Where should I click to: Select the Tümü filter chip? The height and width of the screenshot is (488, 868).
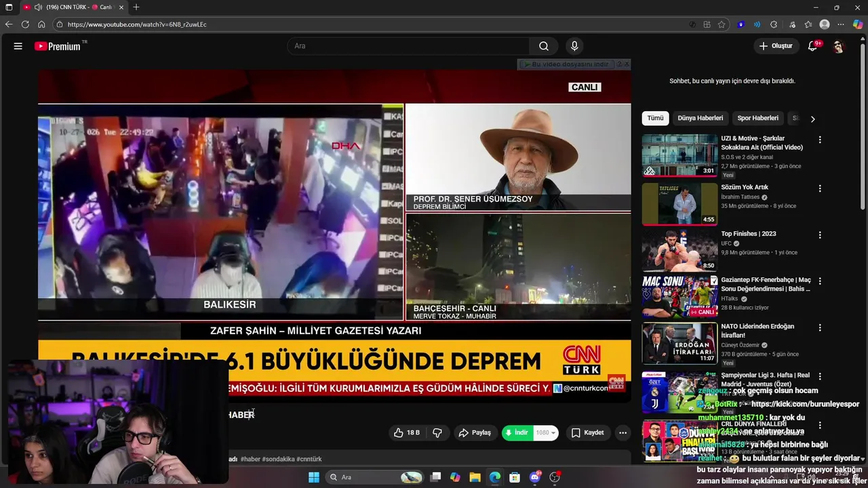point(655,118)
